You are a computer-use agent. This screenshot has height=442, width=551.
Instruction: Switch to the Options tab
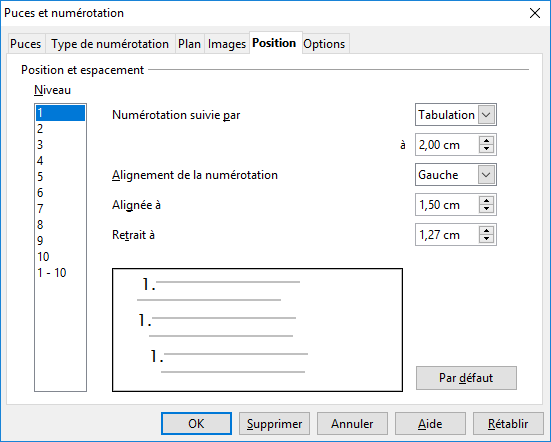pos(324,44)
